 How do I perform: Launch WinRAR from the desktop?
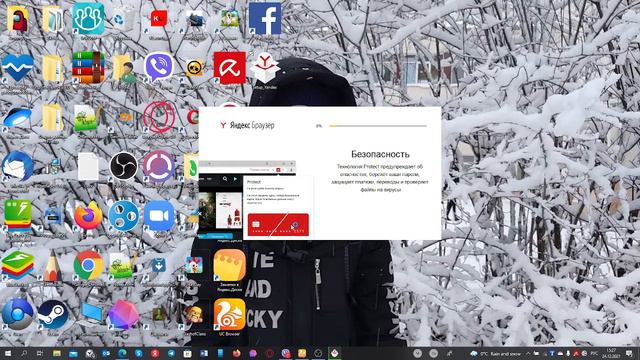coord(88,67)
